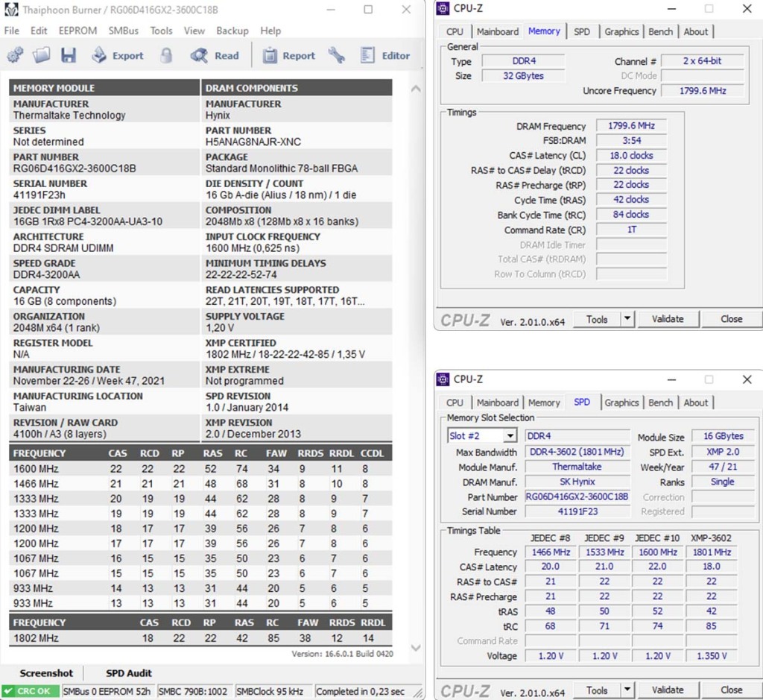
Task: Open the SMBus menu
Action: pyautogui.click(x=124, y=31)
